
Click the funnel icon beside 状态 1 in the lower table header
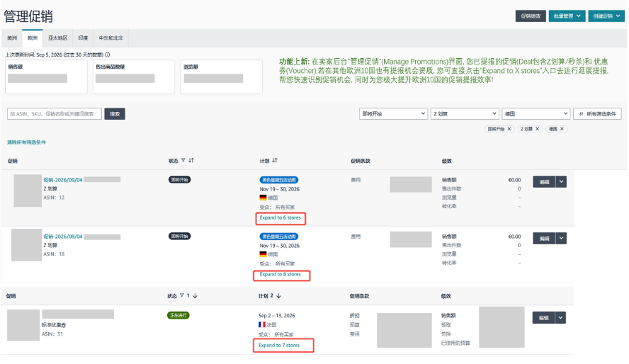tap(182, 296)
